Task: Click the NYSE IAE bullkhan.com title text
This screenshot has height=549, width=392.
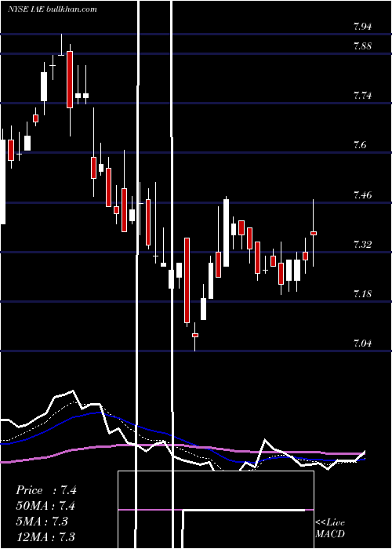Action: (53, 9)
